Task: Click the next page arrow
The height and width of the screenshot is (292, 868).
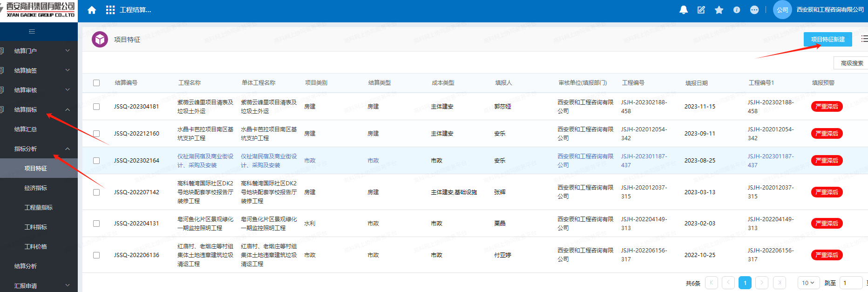Action: pos(762,283)
